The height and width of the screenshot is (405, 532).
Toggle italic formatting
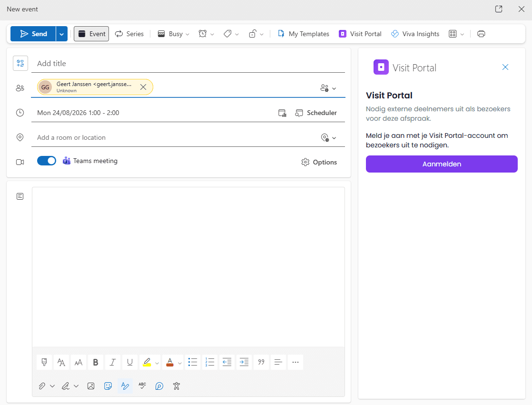point(113,362)
